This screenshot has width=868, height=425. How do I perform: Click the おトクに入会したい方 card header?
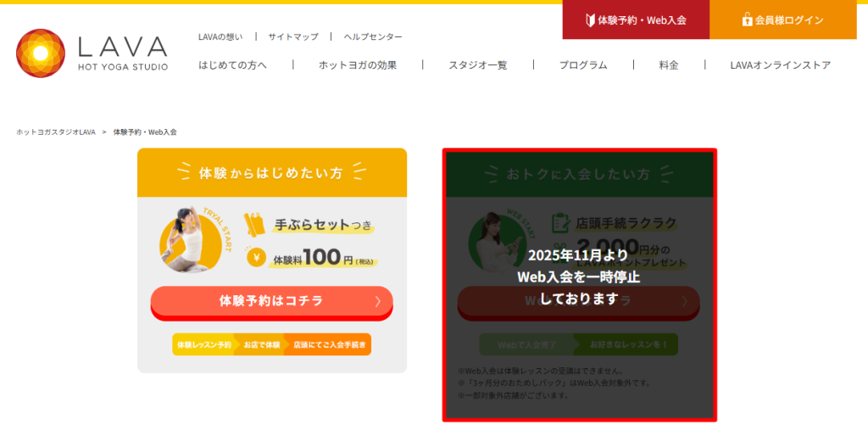579,175
